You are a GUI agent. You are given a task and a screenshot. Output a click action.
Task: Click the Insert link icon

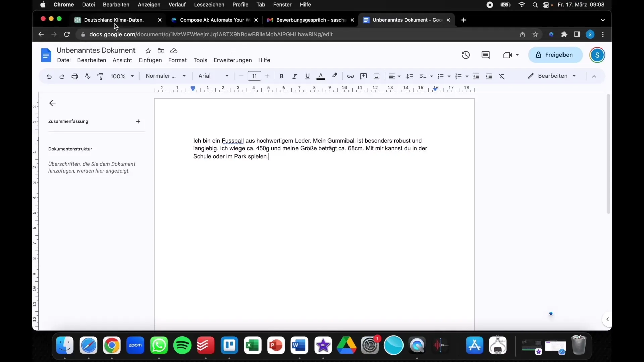350,76
